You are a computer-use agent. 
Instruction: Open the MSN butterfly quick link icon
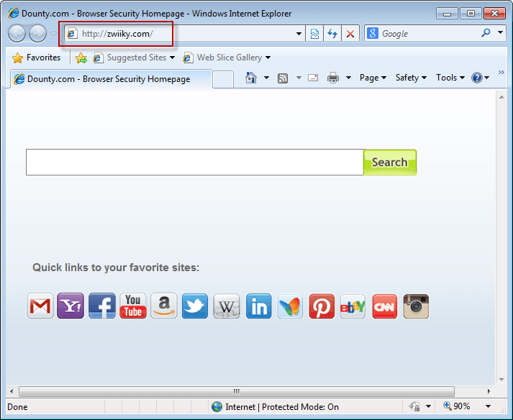[x=290, y=306]
